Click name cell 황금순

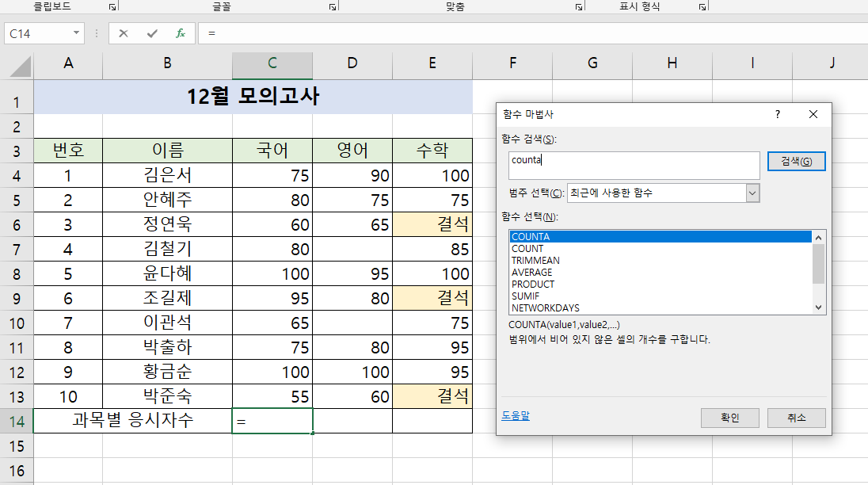(x=167, y=372)
